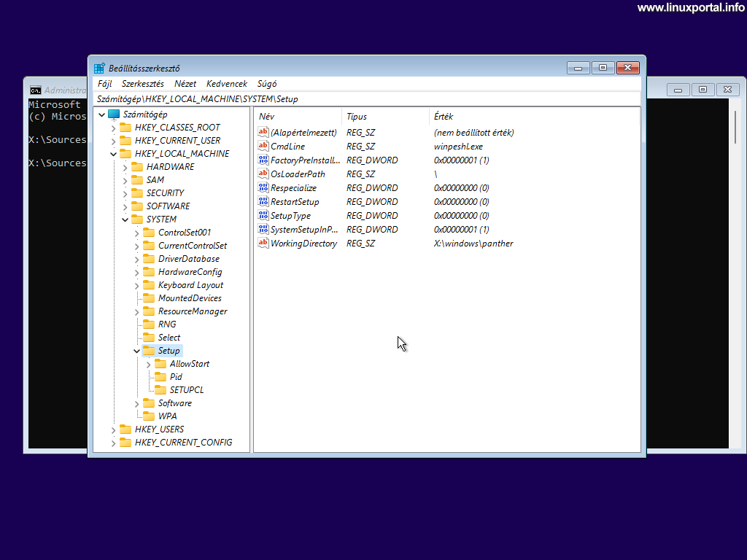This screenshot has height=560, width=747.
Task: Collapse the HKEY_LOCAL_MACHINE key
Action: pos(114,153)
